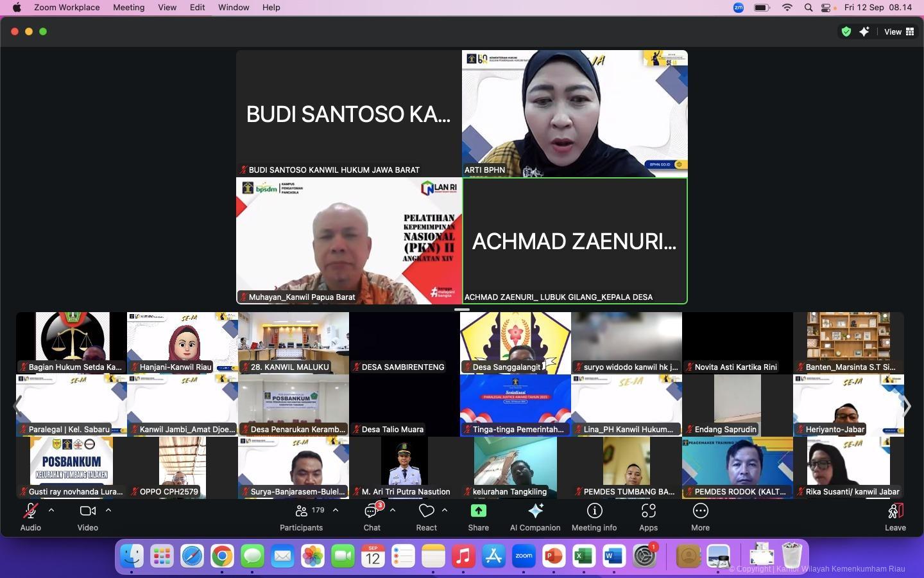Open the AI Companion
Image resolution: width=924 pixels, height=578 pixels.
pos(535,517)
